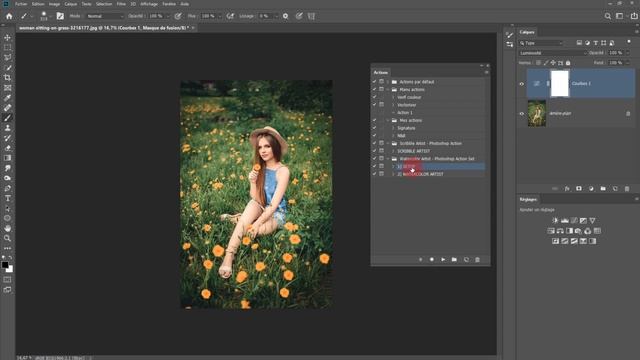Viewport: 640px width, 360px height.
Task: Toggle the SCRIBBLE ARTIST action checkmark
Action: tap(374, 151)
